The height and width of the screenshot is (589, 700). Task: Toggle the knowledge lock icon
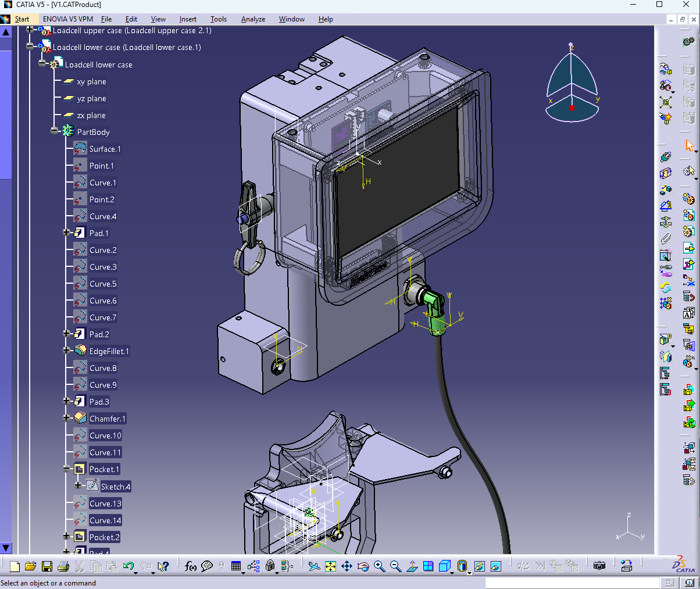270,565
